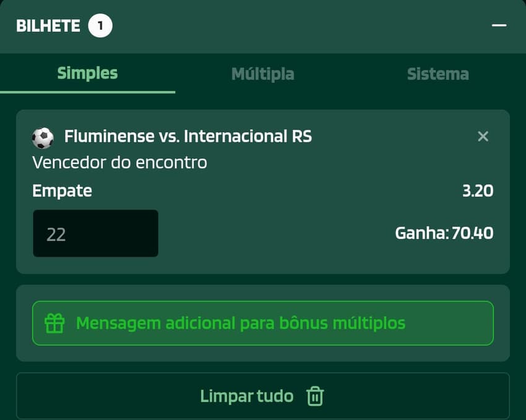Open the Sistema tab
526x420 pixels.
(x=438, y=74)
